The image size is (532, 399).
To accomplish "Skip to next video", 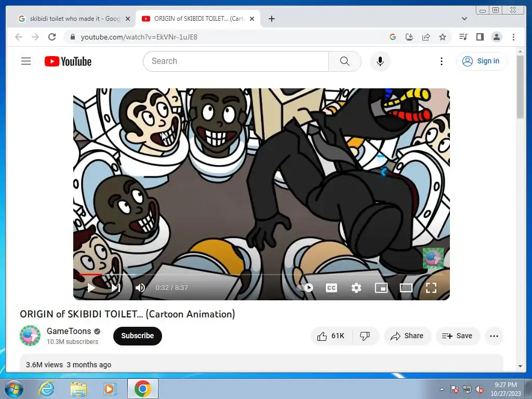I will coord(116,288).
